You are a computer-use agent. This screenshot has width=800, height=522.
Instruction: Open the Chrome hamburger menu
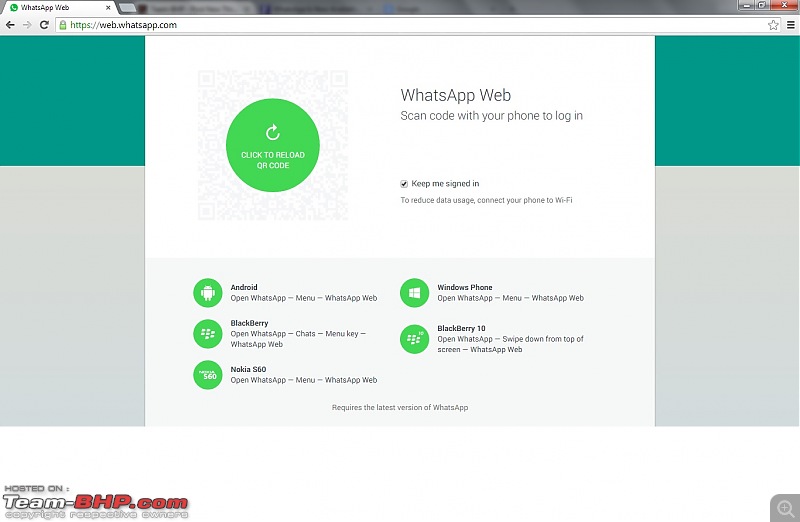click(791, 25)
